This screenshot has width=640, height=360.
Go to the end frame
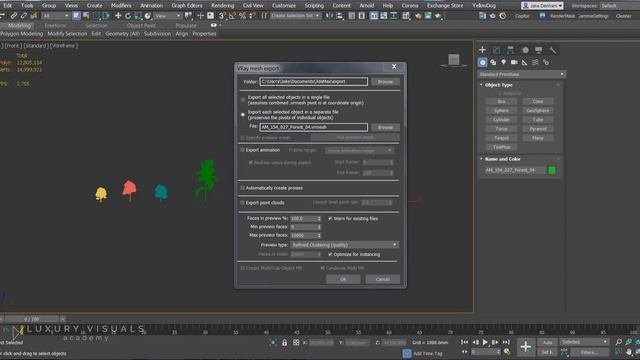click(x=506, y=342)
